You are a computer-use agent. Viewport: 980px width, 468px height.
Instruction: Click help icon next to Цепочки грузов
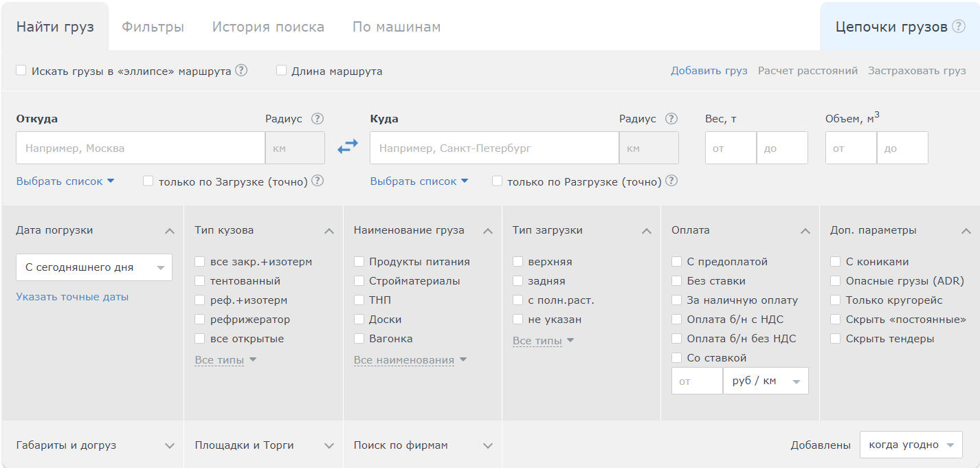[958, 27]
